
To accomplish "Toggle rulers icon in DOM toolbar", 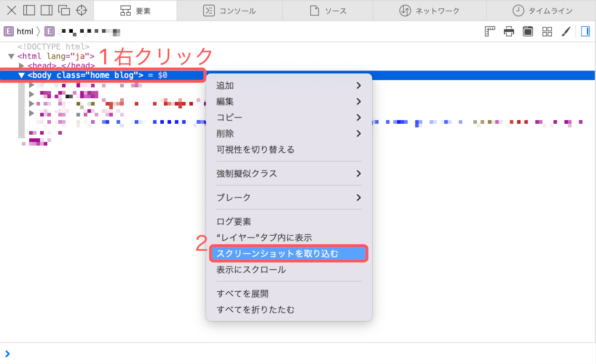I will point(490,31).
